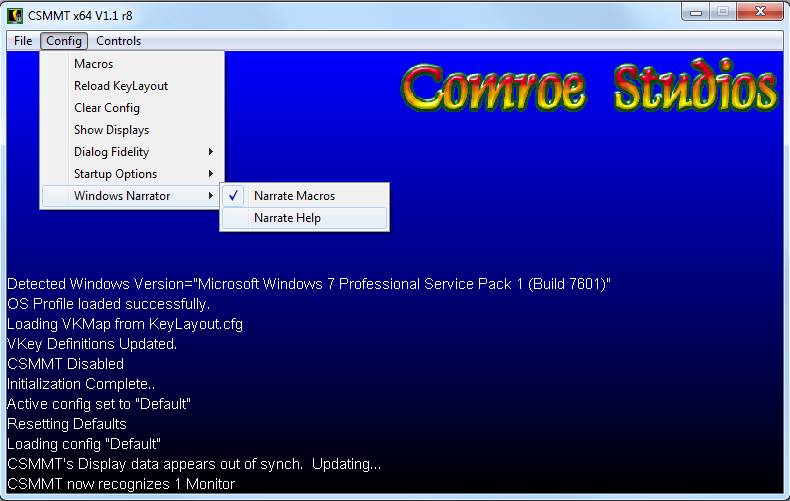Click "OS Profile loaded successfully." log line
The image size is (790, 501).
pos(108,304)
